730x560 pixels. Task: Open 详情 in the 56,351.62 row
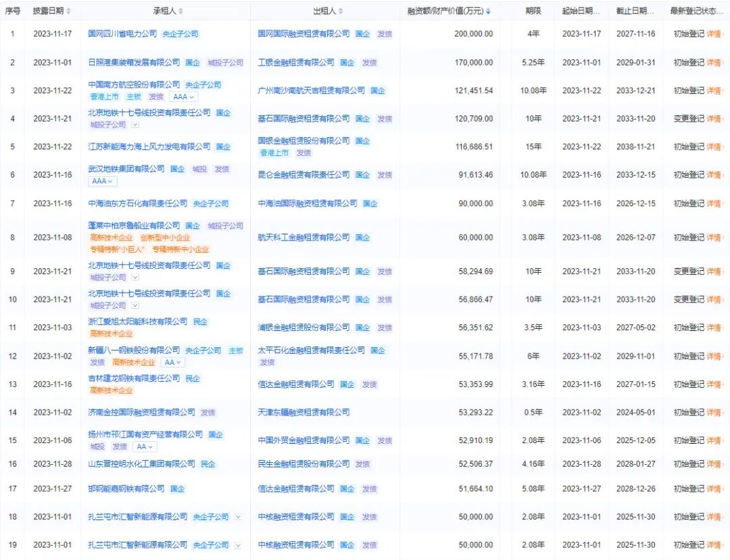714,328
